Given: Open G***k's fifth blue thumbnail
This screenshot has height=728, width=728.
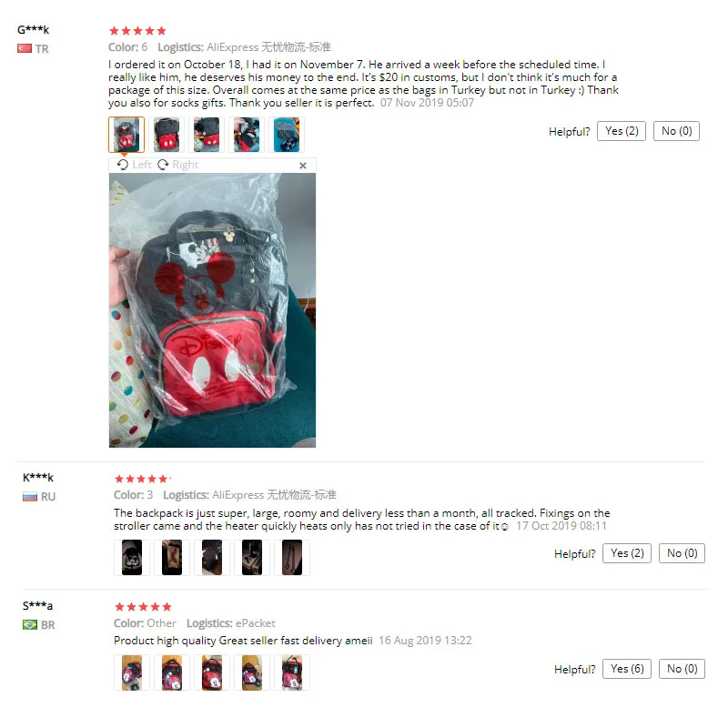Looking at the screenshot, I should pos(287,135).
